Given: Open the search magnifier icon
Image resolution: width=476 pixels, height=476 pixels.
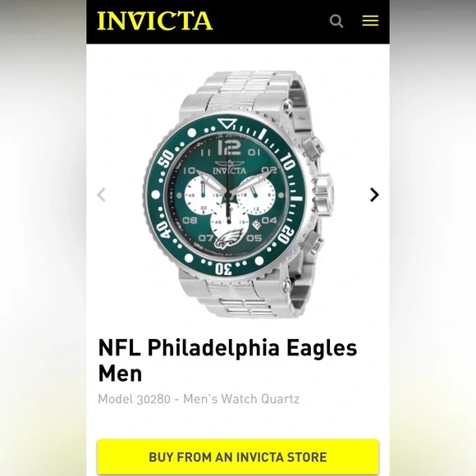Looking at the screenshot, I should pyautogui.click(x=336, y=21).
